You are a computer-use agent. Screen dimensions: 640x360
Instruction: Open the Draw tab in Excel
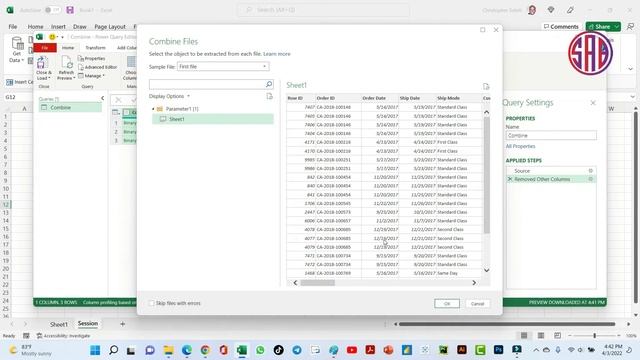click(x=80, y=27)
